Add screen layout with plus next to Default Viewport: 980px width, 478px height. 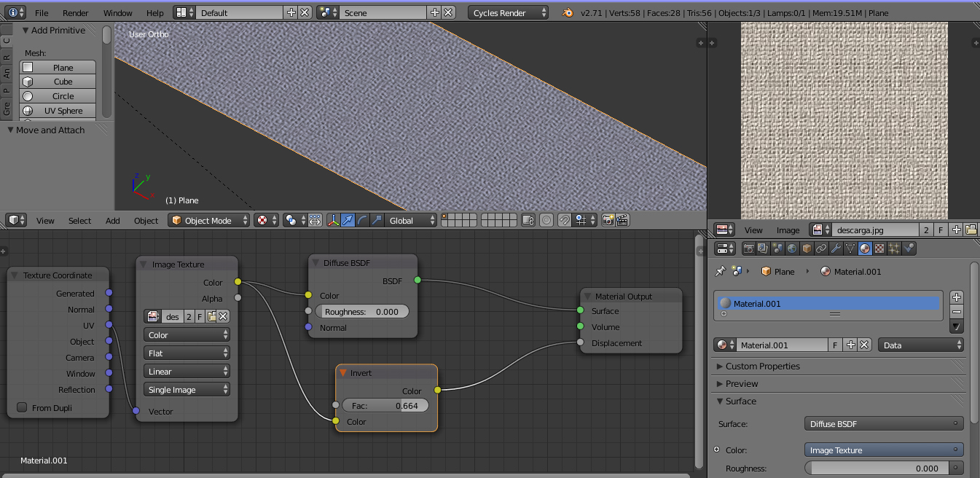(x=291, y=13)
